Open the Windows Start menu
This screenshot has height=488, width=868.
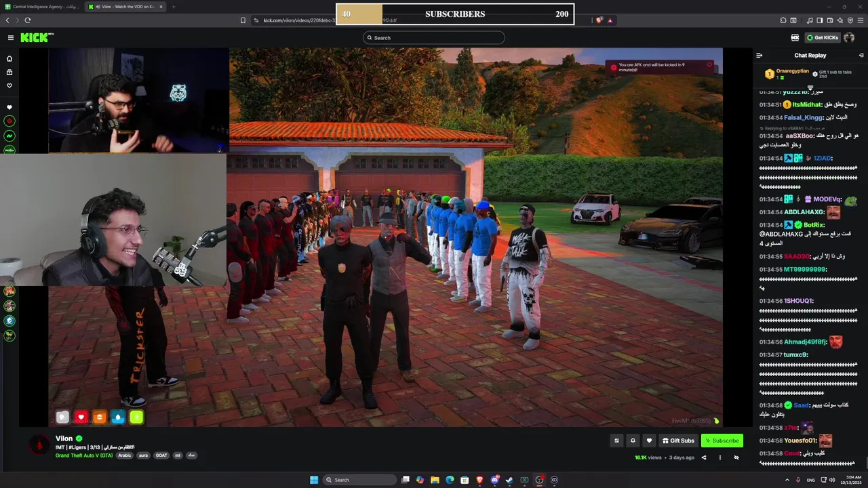314,480
